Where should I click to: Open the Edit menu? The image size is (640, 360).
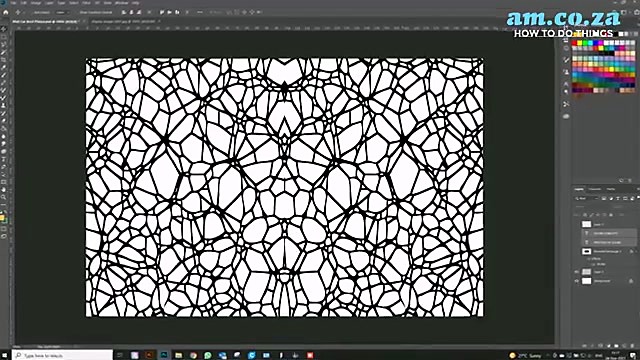[x=24, y=3]
